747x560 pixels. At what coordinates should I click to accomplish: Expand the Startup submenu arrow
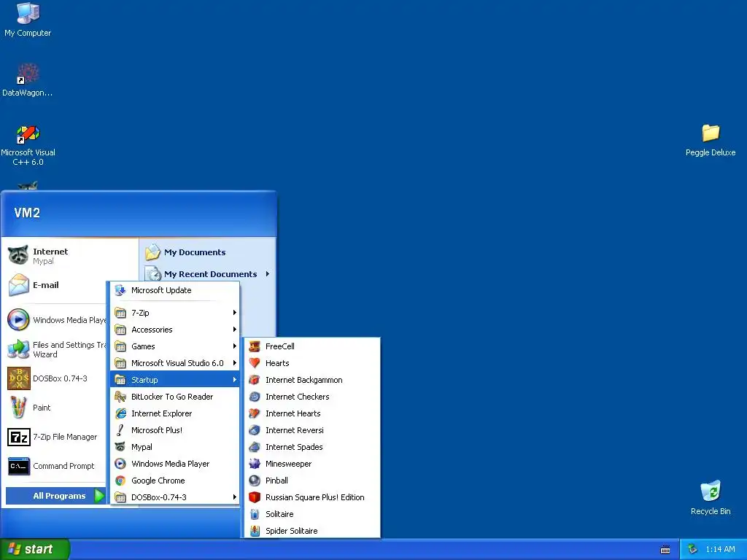[234, 379]
